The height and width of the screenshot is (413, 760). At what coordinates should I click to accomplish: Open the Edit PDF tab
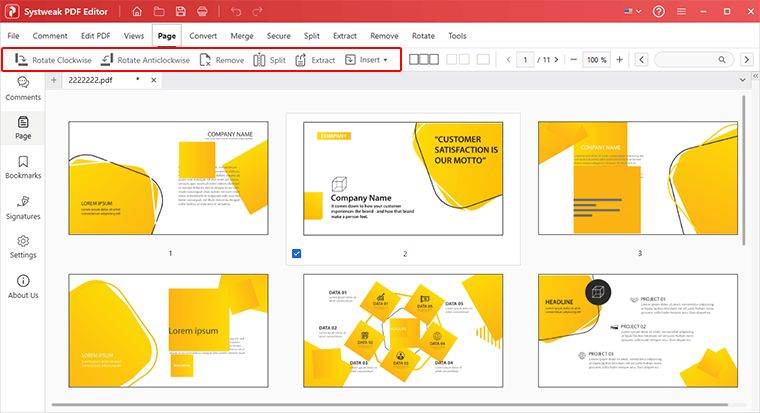(95, 36)
